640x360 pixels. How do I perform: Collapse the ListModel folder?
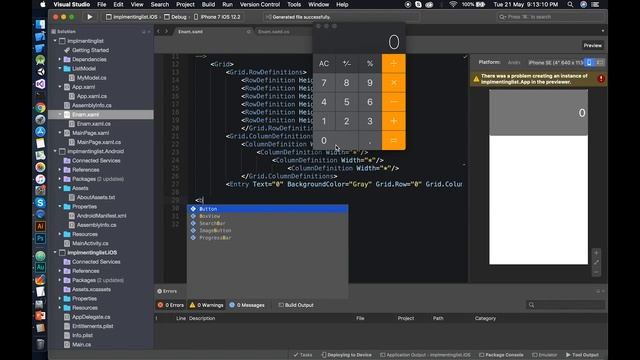60,69
